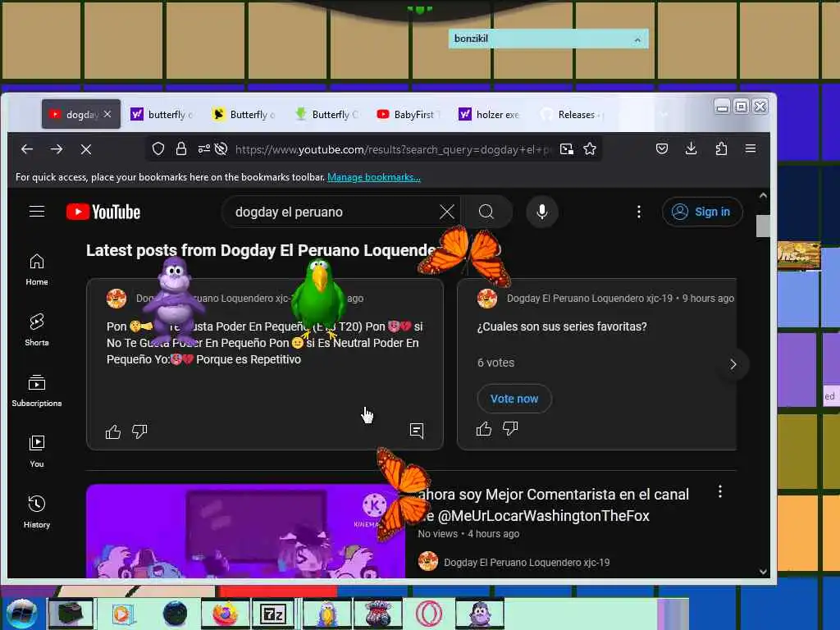This screenshot has height=630, width=840.
Task: Clear the YouTube search query
Action: (447, 212)
